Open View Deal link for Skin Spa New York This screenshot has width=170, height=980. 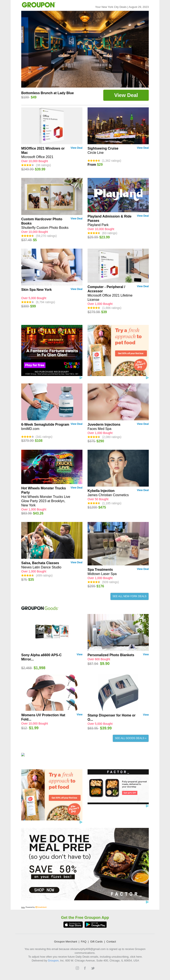click(x=76, y=289)
